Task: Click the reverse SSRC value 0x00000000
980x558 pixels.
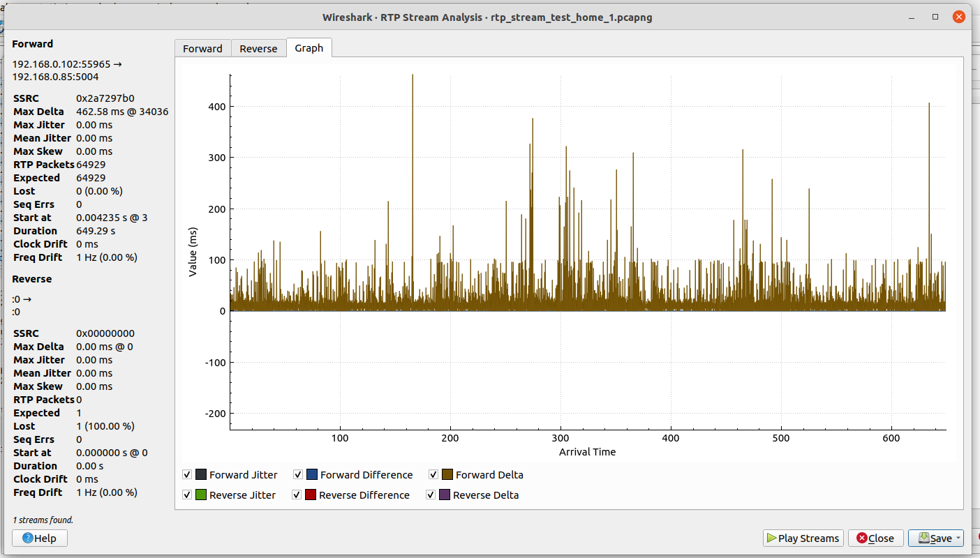Action: click(x=105, y=333)
